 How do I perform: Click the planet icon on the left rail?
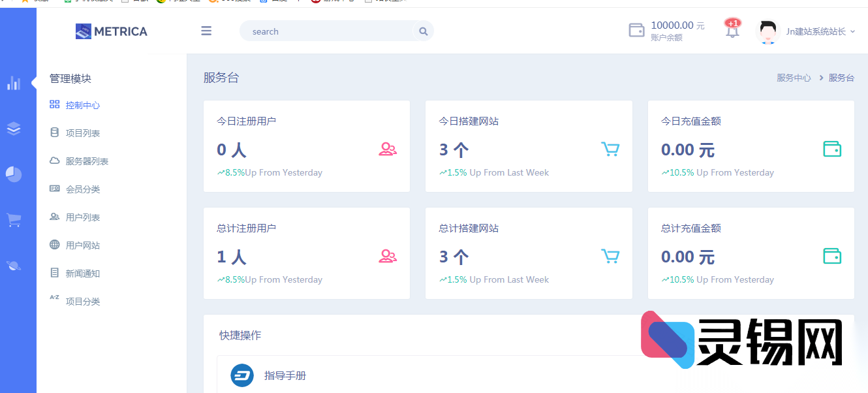[x=14, y=266]
